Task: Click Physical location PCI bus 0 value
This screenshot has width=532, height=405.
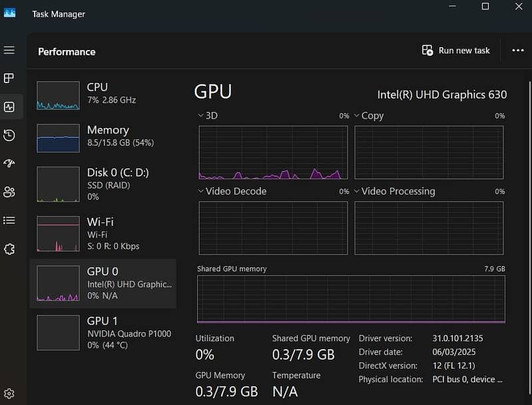Action: coord(467,379)
